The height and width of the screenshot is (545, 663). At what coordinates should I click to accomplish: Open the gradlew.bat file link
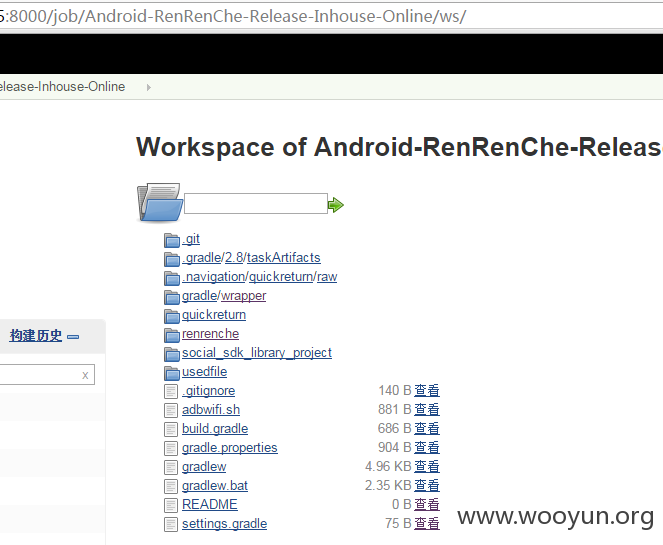tap(215, 486)
